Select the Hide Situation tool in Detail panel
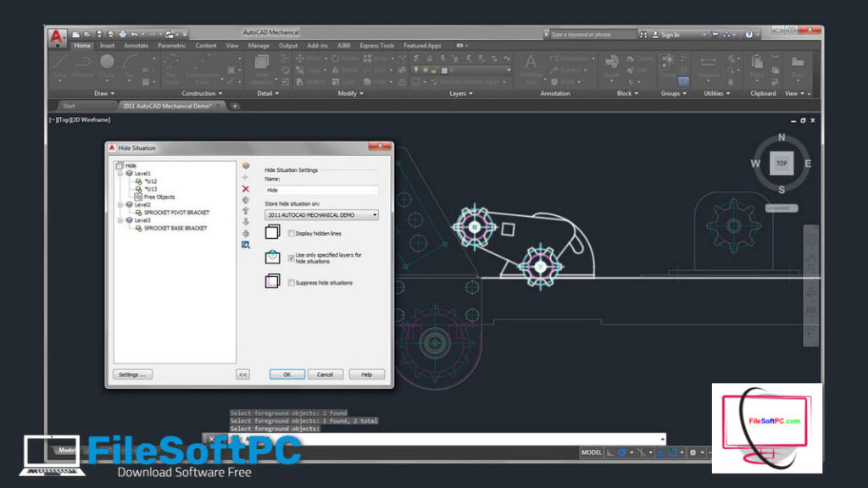This screenshot has width=868, height=488. point(262,69)
